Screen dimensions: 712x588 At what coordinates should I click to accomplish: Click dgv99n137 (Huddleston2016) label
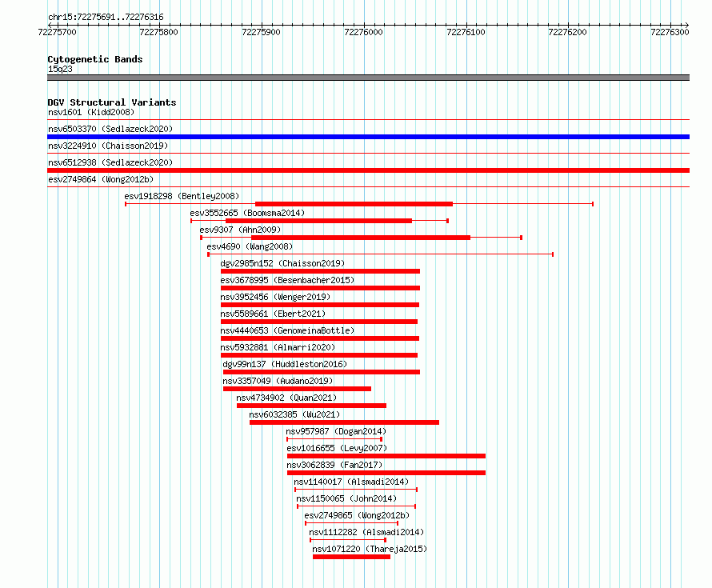pyautogui.click(x=285, y=364)
